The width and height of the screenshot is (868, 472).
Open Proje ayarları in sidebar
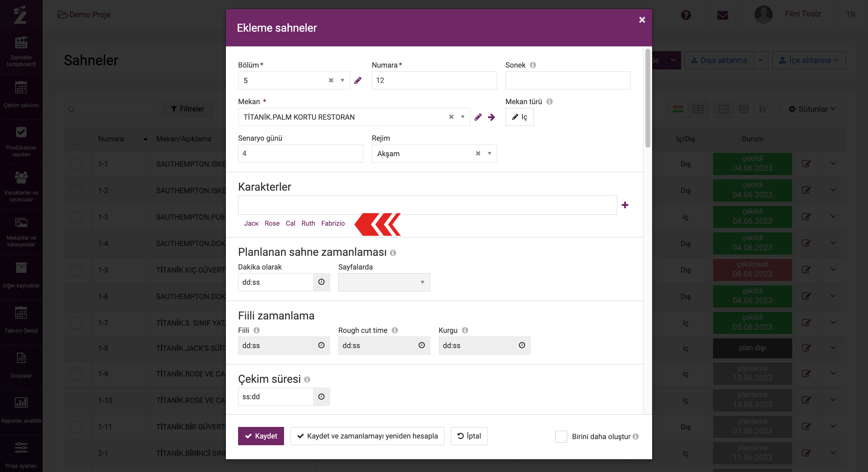click(21, 454)
